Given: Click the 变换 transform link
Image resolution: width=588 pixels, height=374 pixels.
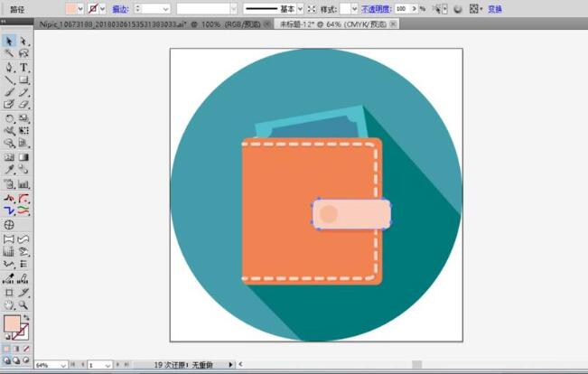Looking at the screenshot, I should pyautogui.click(x=495, y=8).
